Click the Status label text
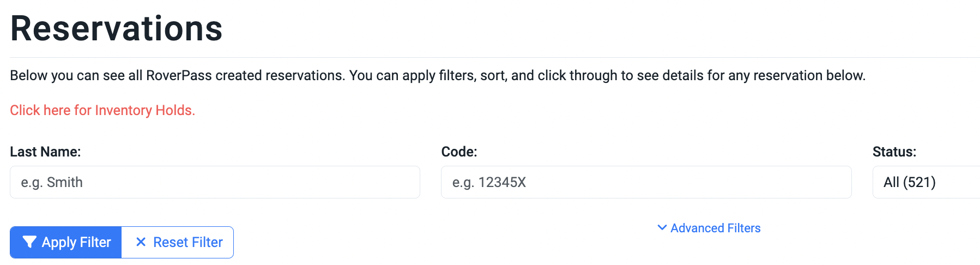 [894, 152]
